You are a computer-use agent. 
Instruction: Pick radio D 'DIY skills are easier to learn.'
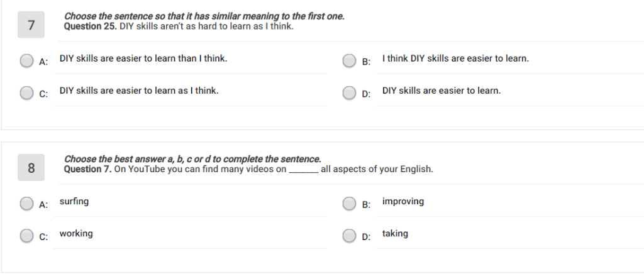(350, 93)
